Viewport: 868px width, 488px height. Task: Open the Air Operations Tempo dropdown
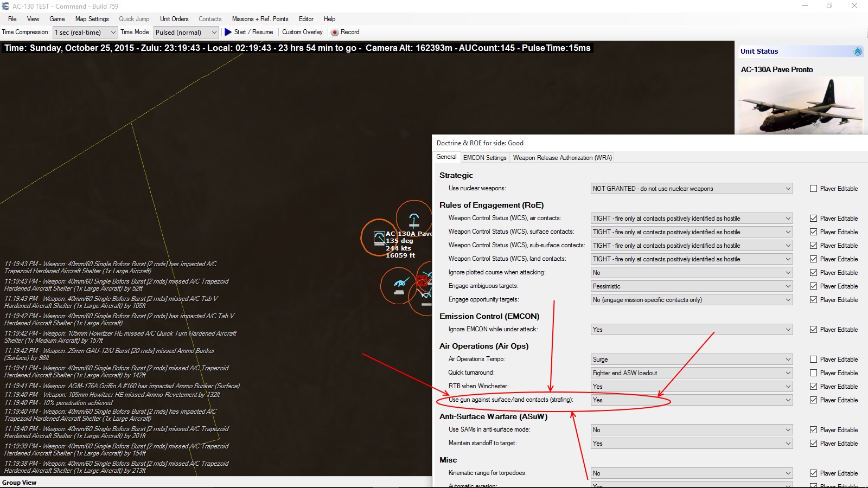pyautogui.click(x=692, y=359)
